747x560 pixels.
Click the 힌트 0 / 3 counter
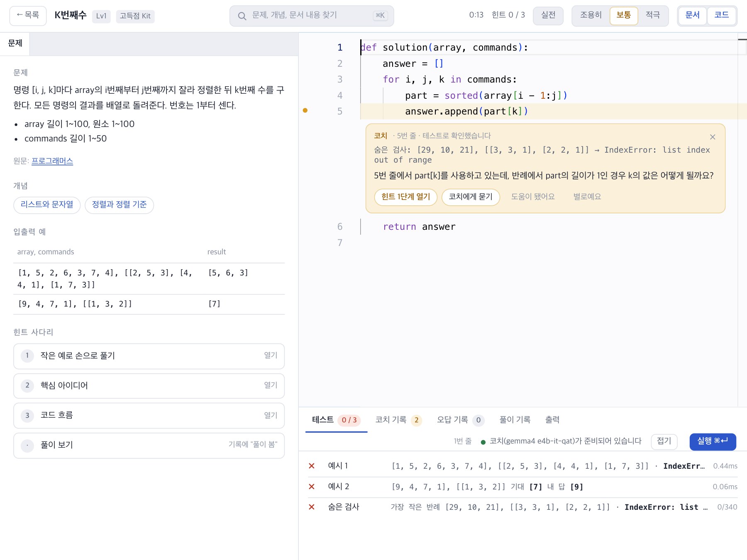(508, 15)
